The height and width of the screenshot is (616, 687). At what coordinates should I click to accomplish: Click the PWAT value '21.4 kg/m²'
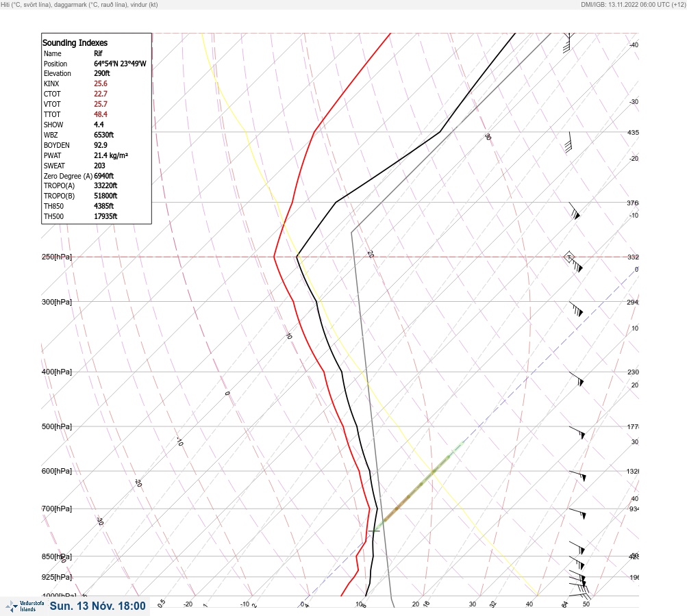[111, 155]
